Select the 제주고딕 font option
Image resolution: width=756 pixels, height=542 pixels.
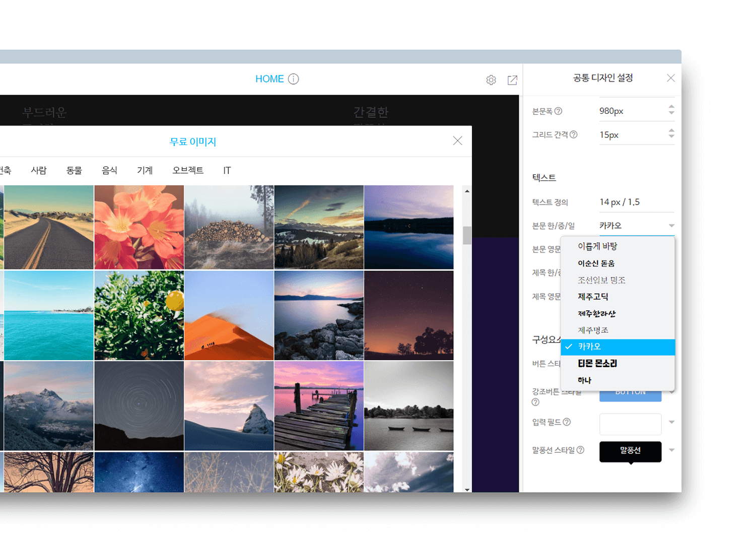pos(618,297)
